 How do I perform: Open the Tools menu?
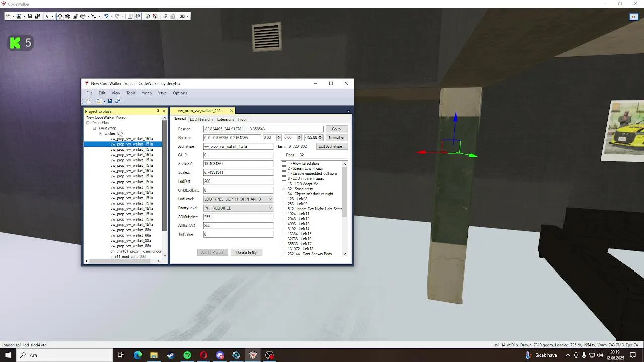(x=131, y=93)
